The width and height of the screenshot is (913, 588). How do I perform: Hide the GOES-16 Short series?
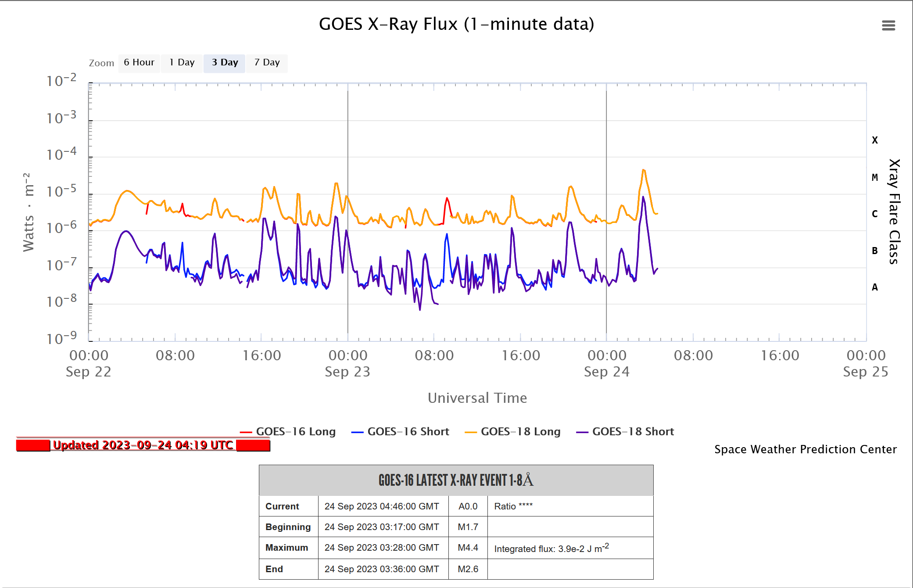(x=408, y=432)
